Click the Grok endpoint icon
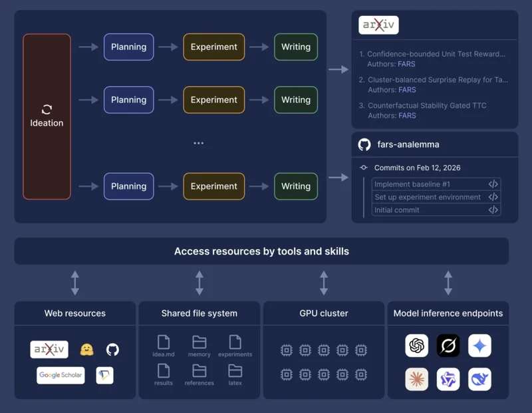The width and height of the screenshot is (532, 413). pos(448,346)
